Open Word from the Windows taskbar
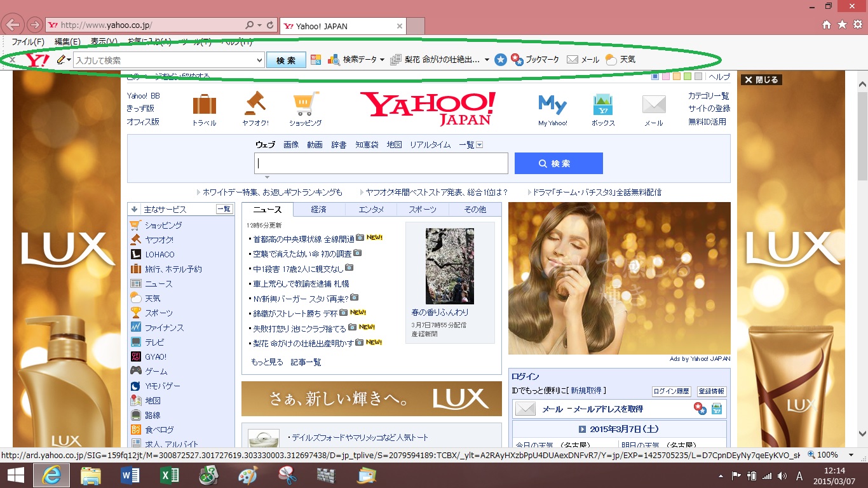 tap(130, 475)
